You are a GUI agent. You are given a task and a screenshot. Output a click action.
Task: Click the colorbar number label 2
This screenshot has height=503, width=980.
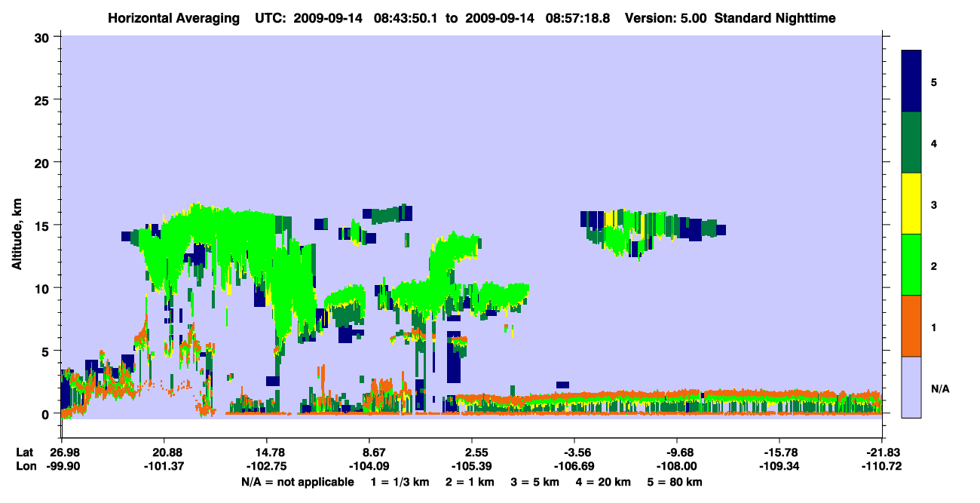pyautogui.click(x=934, y=265)
